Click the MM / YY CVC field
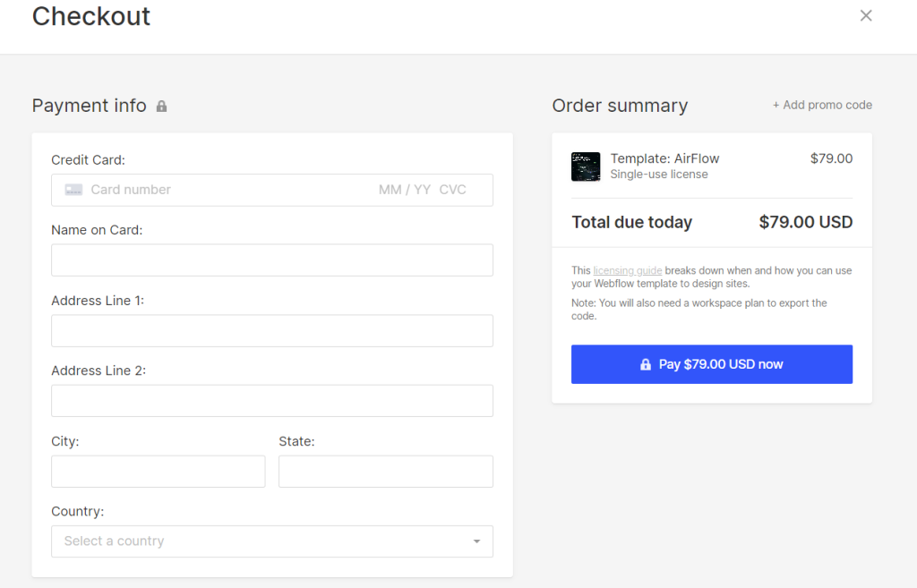The height and width of the screenshot is (588, 917). point(421,189)
